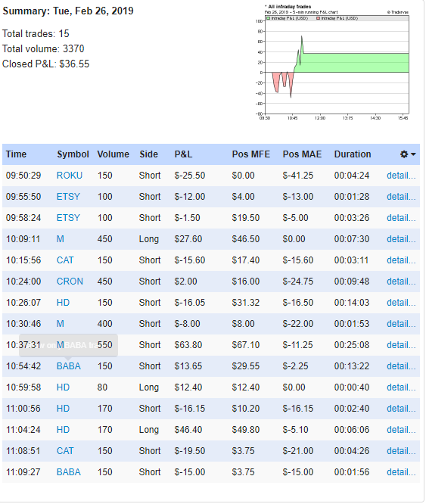The image size is (426, 504).
Task: Sort trades by the Symbol column header
Action: (x=73, y=154)
